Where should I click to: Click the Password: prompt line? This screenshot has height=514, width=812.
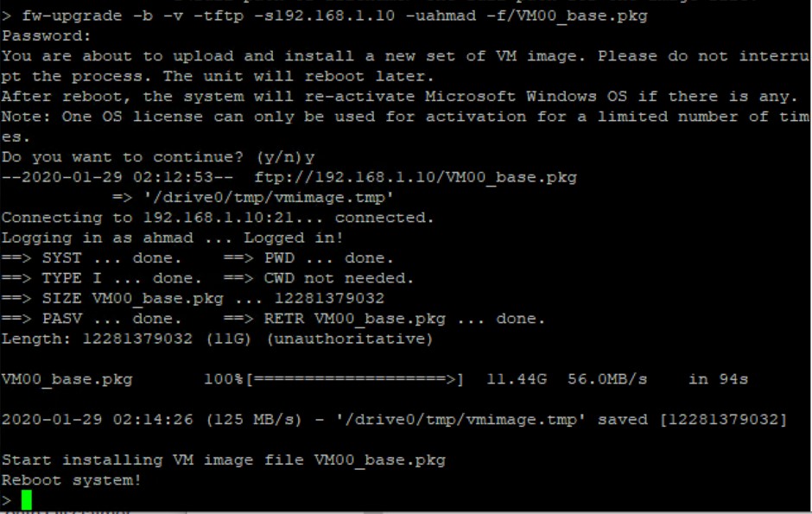tap(34, 36)
